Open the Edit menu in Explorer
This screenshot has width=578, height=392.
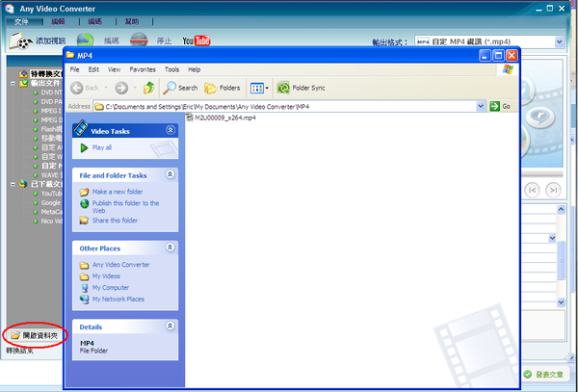point(93,69)
